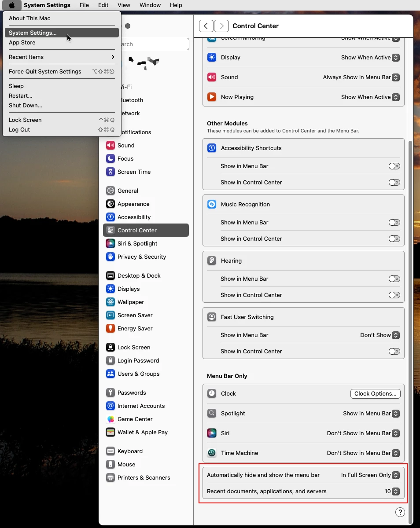
Task: Choose Force Quit System Settings
Action: 62,71
